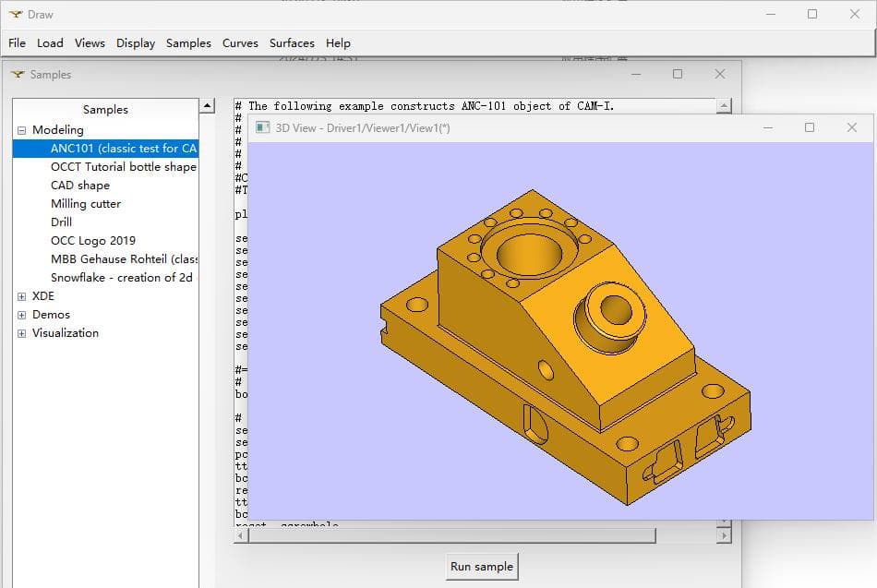Open the Surfaces menu
This screenshot has width=877, height=588.
click(292, 43)
